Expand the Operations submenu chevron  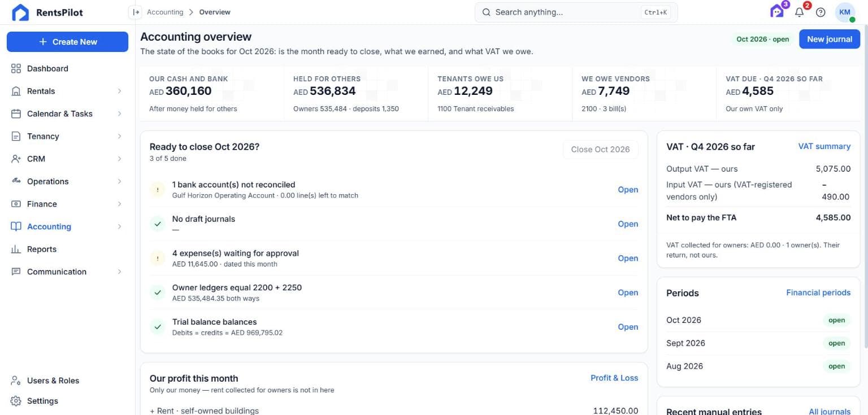click(x=119, y=181)
